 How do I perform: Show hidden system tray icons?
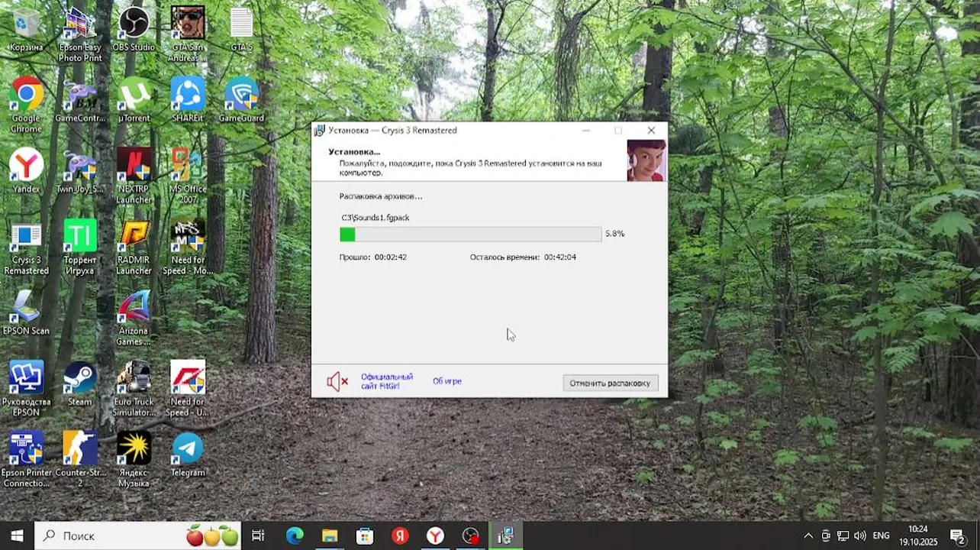tap(808, 536)
